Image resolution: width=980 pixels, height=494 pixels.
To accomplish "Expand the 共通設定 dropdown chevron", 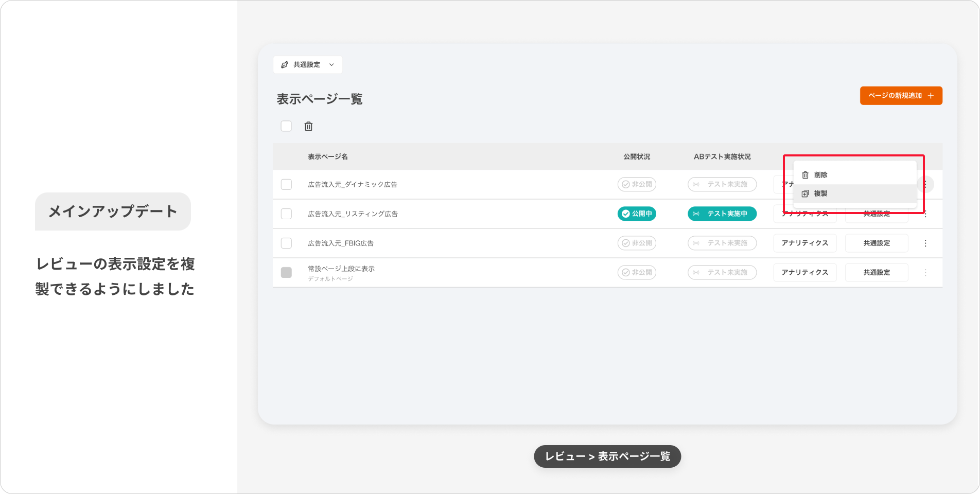I will point(331,65).
